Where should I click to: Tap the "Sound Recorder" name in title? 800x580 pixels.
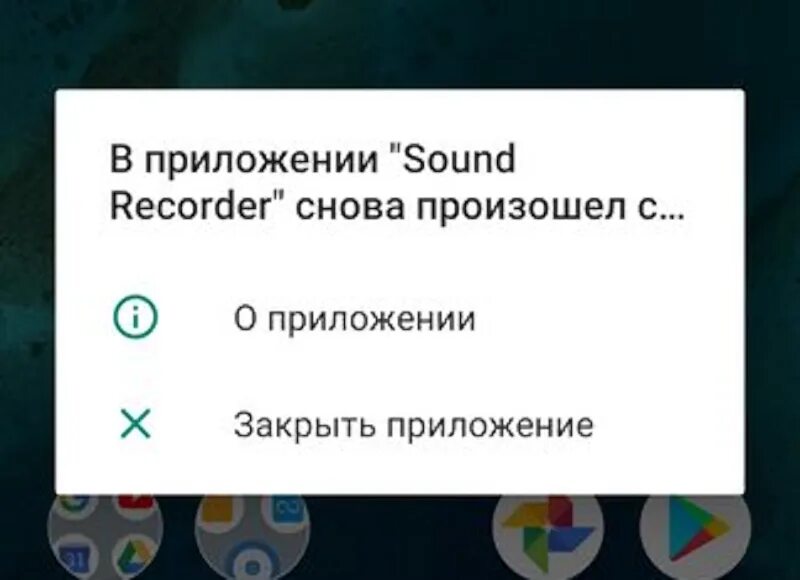pyautogui.click(x=312, y=184)
